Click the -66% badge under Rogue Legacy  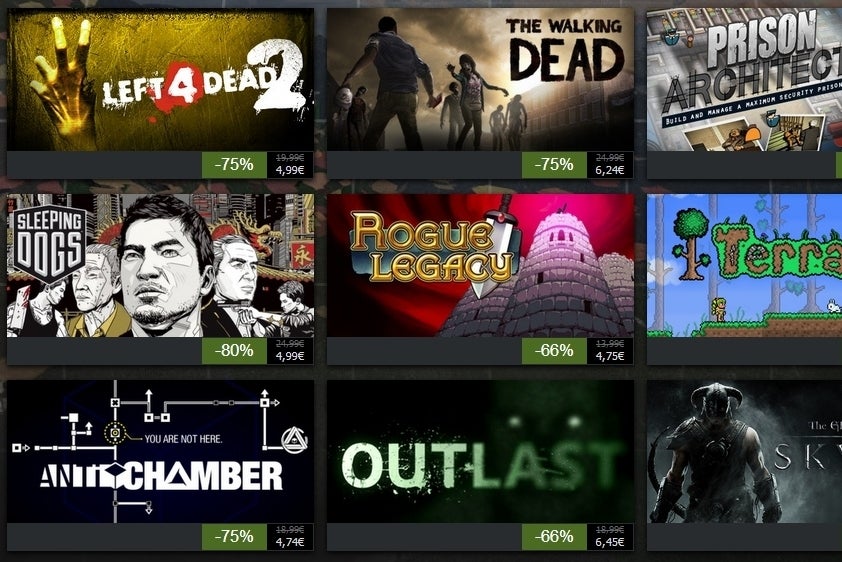[x=554, y=351]
